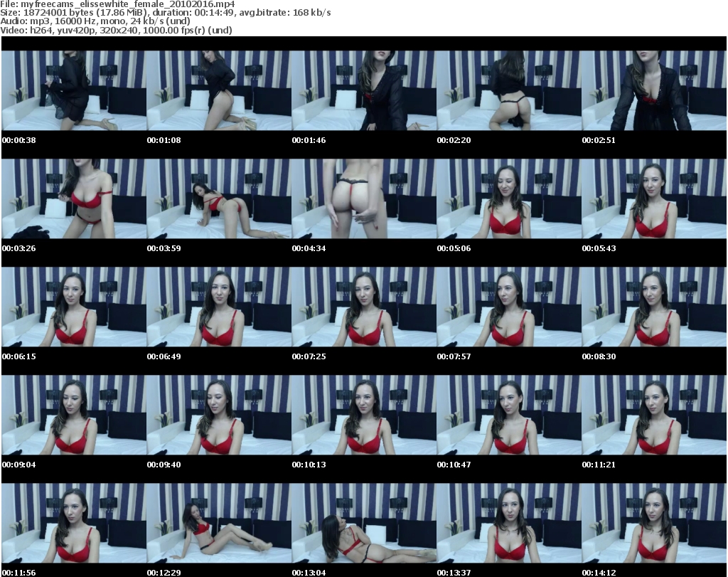Click the timestamp label 00:13:04
The image size is (728, 577).
click(x=309, y=573)
